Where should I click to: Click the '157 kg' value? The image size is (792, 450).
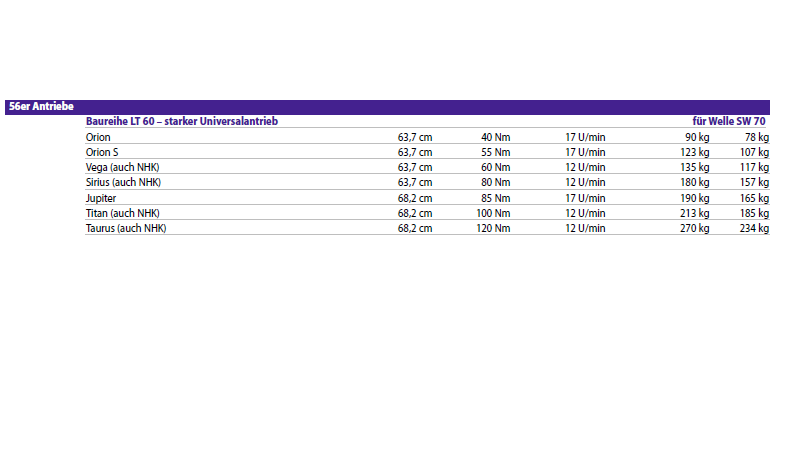tap(755, 182)
